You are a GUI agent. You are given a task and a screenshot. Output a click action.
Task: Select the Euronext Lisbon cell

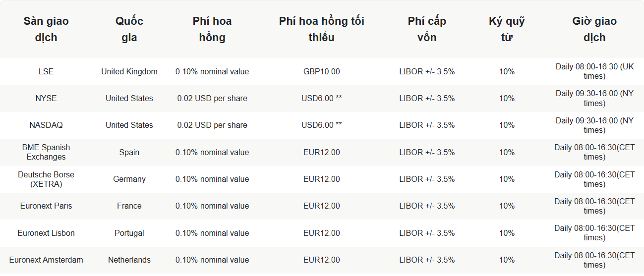pyautogui.click(x=46, y=233)
